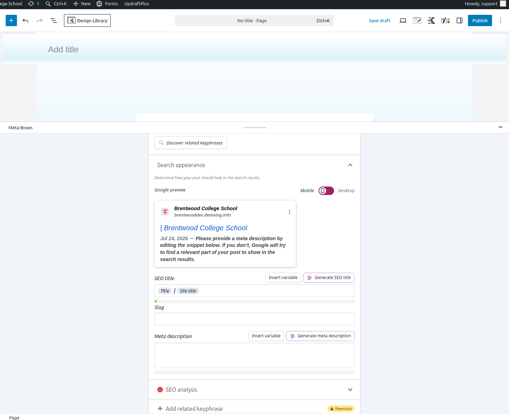The image size is (509, 420).
Task: Open the UpdraftPlus admin bar menu
Action: [137, 4]
